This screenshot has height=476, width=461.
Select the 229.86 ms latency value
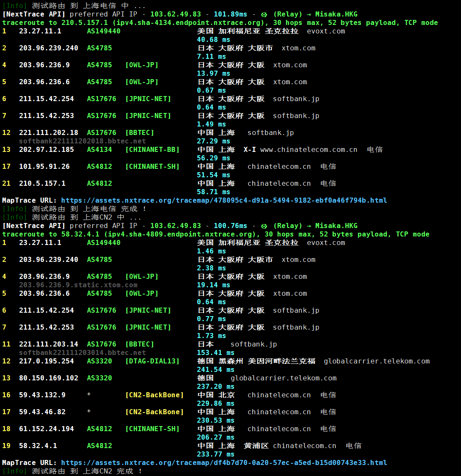click(x=215, y=404)
